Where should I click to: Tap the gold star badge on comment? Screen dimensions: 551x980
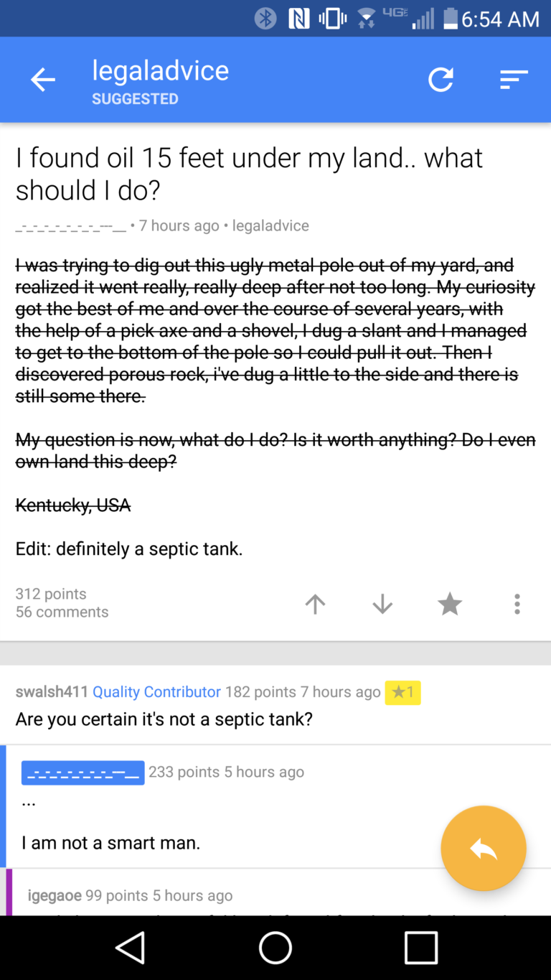pyautogui.click(x=402, y=692)
